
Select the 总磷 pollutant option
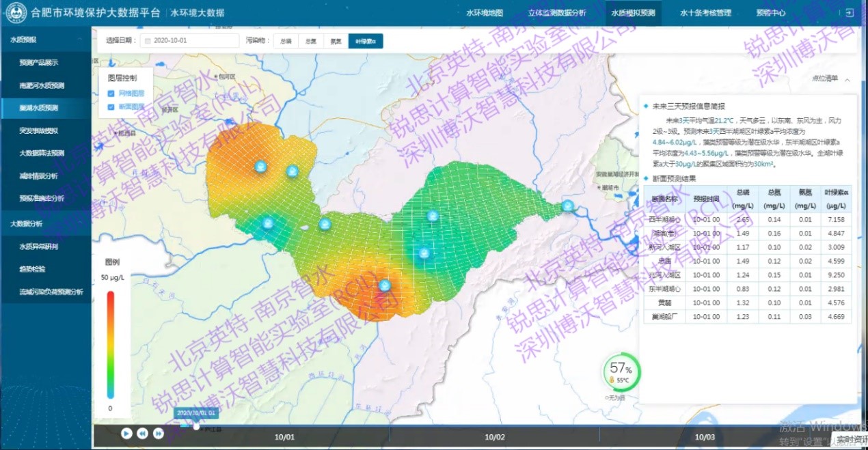286,41
